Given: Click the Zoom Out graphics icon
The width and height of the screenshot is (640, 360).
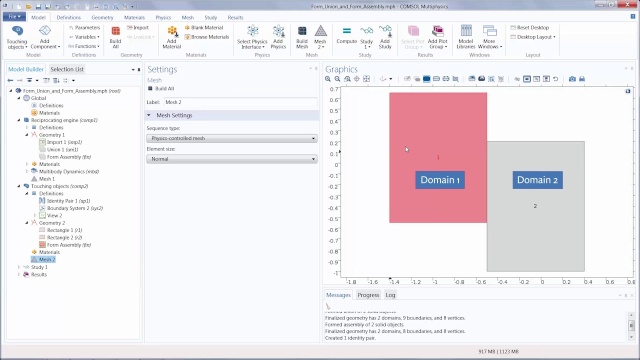Looking at the screenshot, I should (337, 79).
